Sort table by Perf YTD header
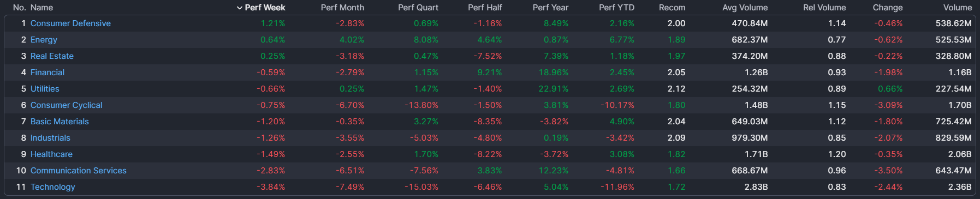 click(x=616, y=8)
